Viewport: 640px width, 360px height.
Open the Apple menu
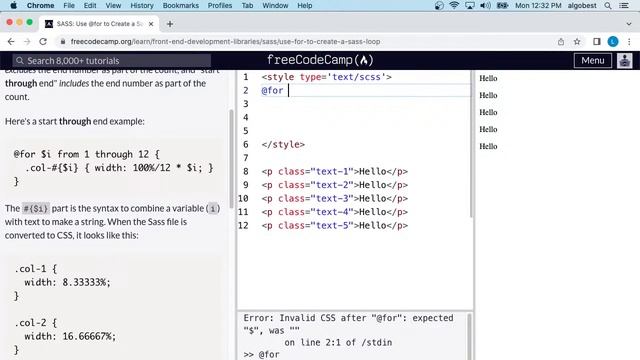(x=13, y=5)
